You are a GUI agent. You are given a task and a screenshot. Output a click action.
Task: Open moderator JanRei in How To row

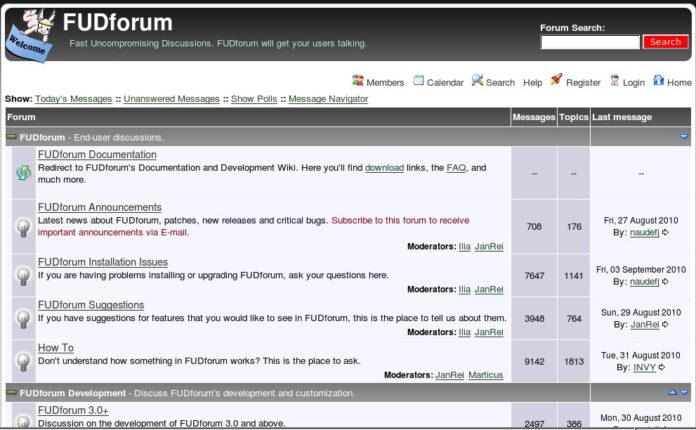[449, 375]
